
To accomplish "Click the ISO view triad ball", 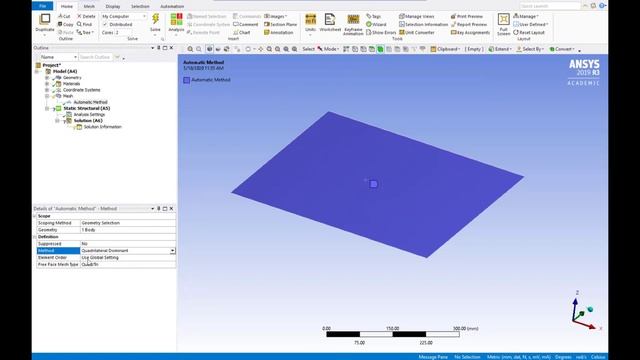I will 590,309.
